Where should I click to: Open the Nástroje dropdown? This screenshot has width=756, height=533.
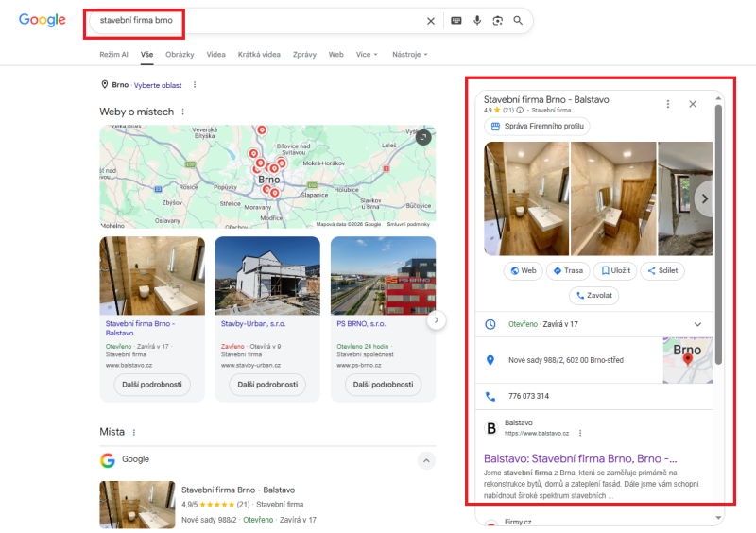pyautogui.click(x=410, y=55)
